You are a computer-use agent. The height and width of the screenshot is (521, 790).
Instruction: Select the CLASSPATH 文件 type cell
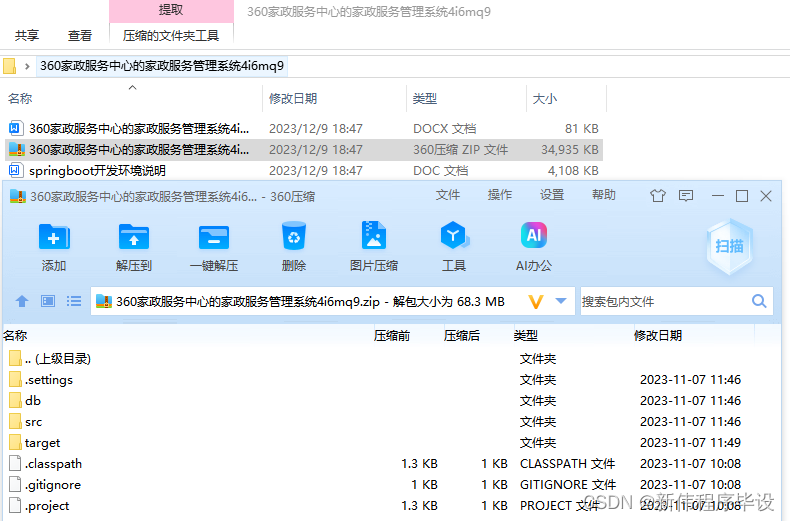567,464
